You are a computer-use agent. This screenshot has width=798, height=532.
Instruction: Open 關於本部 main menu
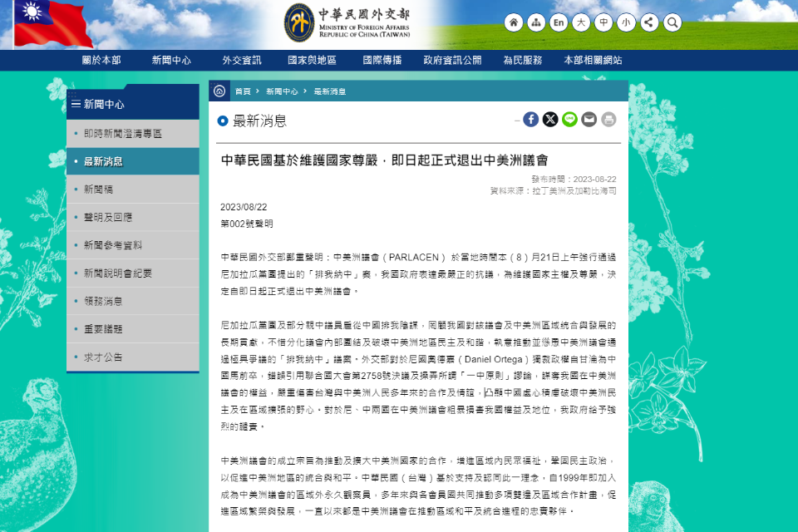[x=101, y=60]
